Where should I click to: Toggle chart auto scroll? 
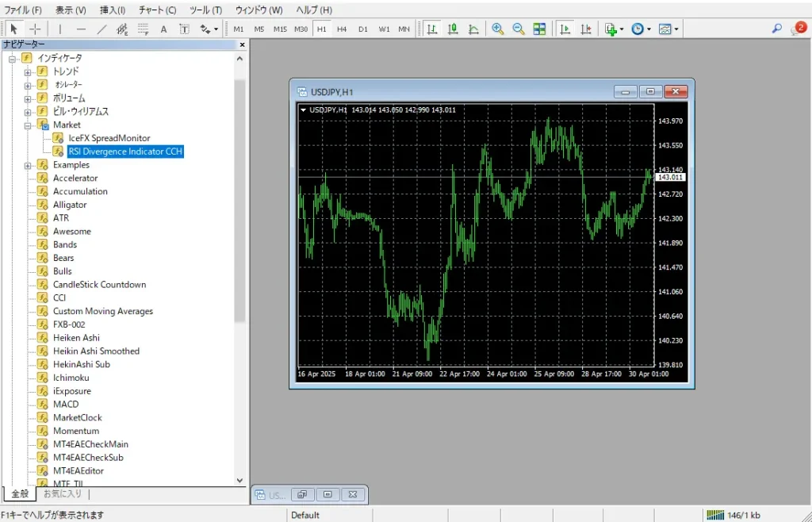565,29
